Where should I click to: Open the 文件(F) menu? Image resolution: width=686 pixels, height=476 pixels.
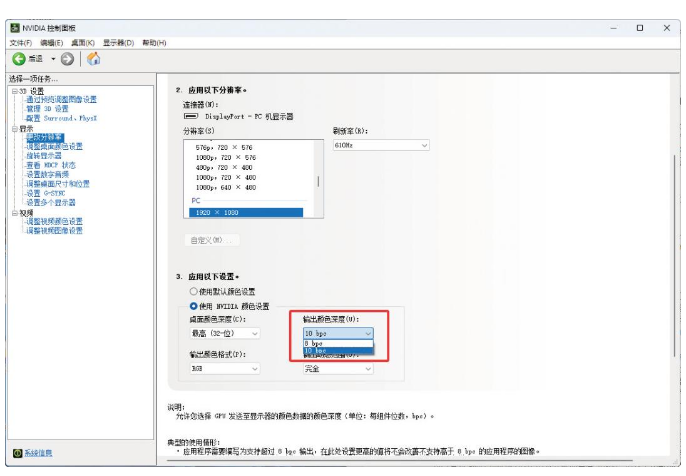click(21, 43)
